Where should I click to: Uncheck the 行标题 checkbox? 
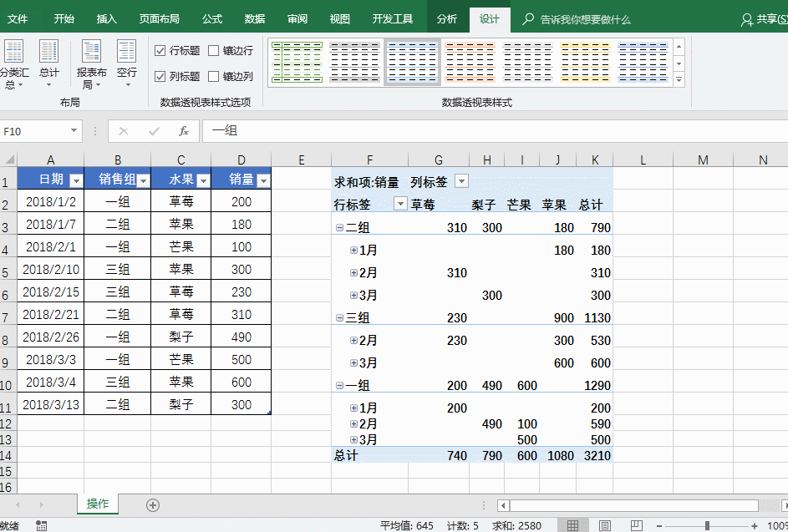click(x=160, y=51)
